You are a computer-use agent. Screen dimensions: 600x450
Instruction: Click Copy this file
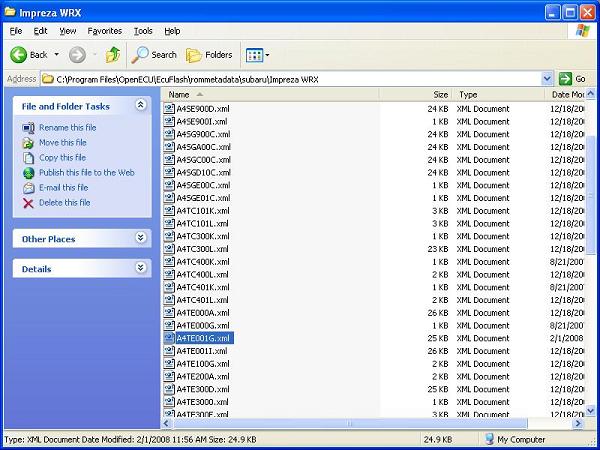point(62,157)
